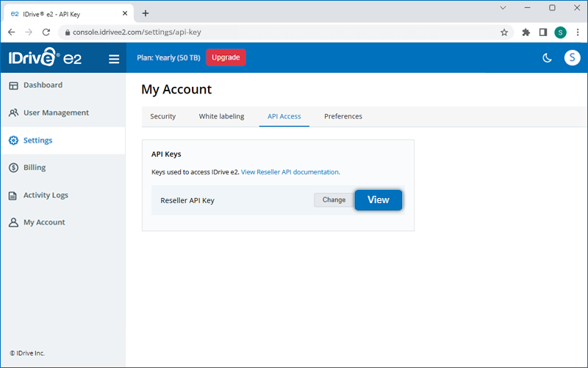Bookmark this page with star icon
This screenshot has height=368, width=588.
coord(504,32)
